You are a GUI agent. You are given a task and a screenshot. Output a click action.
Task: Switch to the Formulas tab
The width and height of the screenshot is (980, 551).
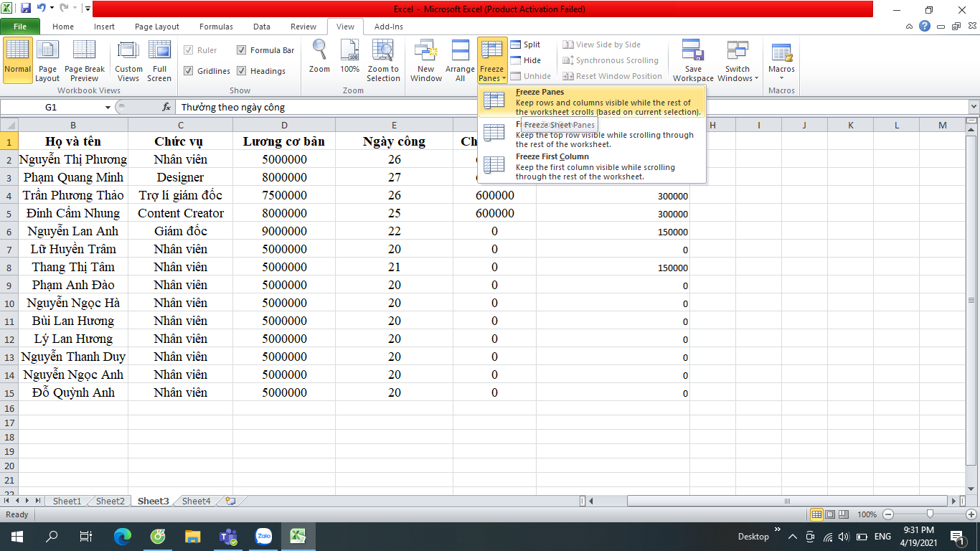pyautogui.click(x=216, y=27)
